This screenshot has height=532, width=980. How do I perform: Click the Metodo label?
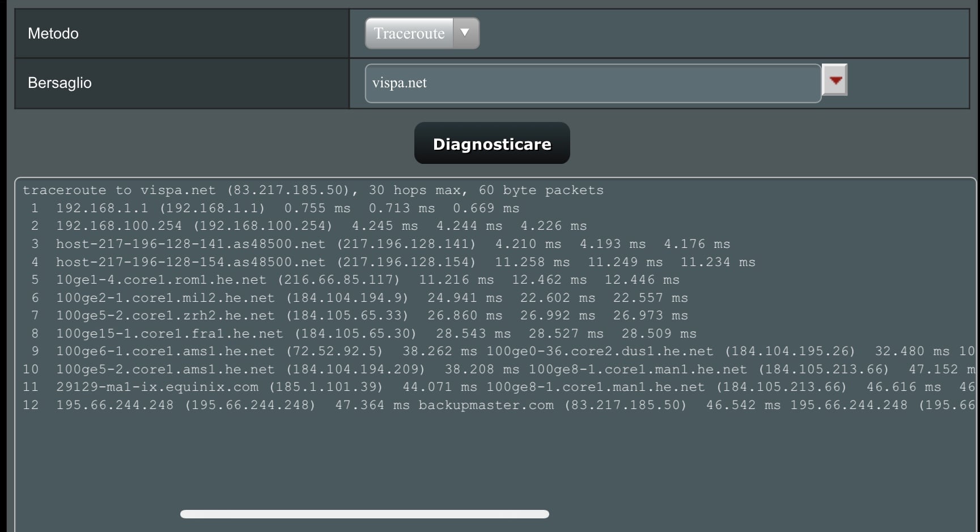pos(53,33)
